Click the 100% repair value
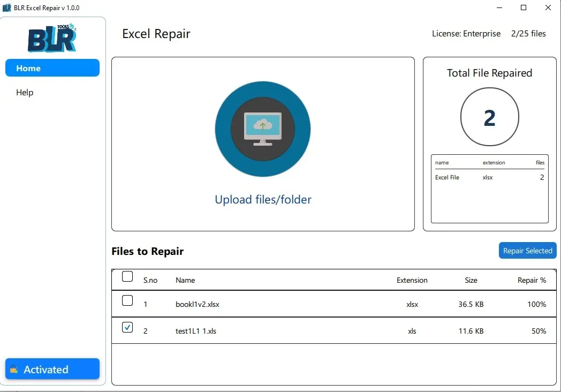Image resolution: width=561 pixels, height=392 pixels. pyautogui.click(x=537, y=304)
